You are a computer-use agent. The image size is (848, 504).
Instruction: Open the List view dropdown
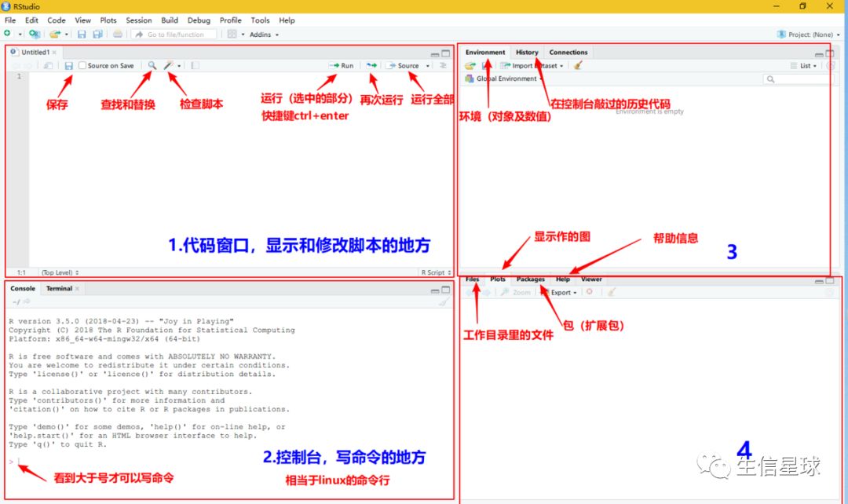click(804, 65)
